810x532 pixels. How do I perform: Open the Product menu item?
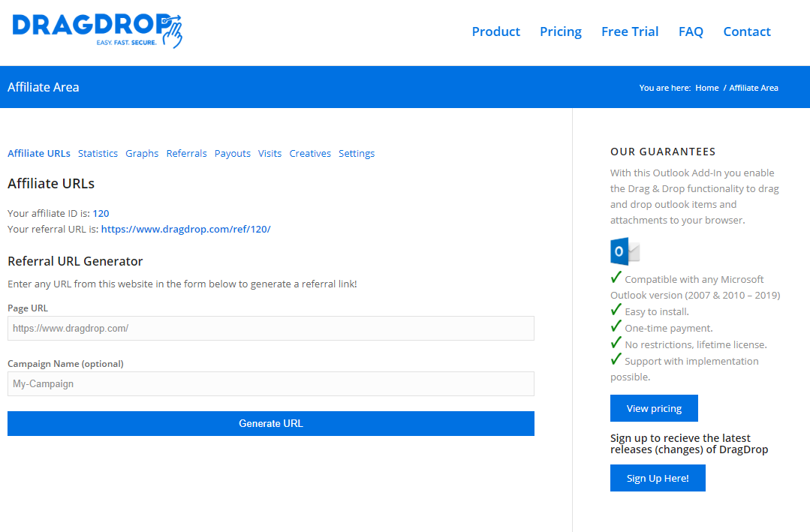(496, 32)
